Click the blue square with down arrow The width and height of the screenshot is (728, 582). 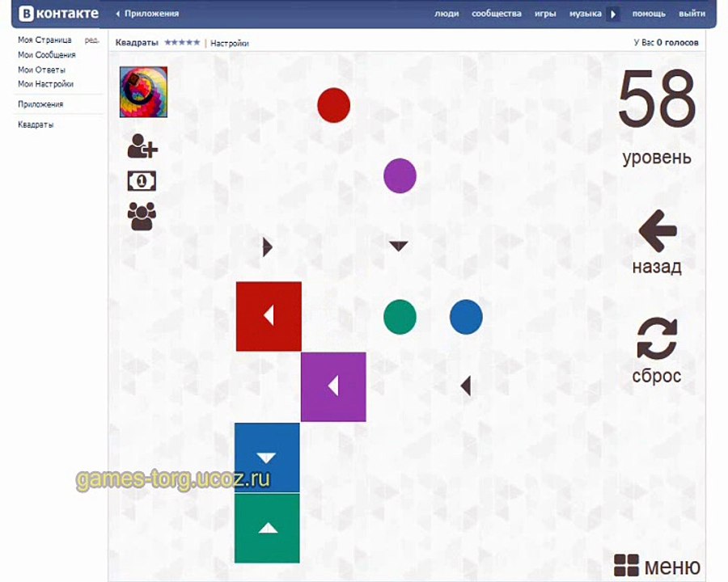point(267,458)
